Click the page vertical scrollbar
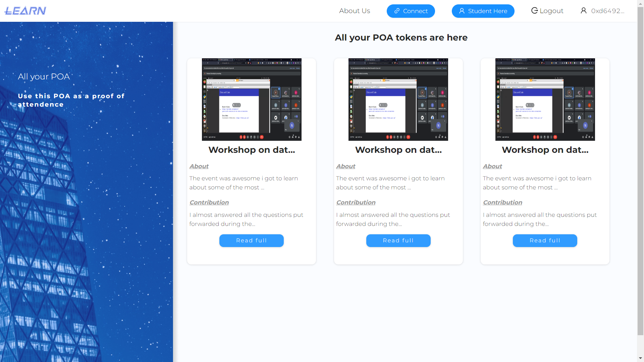 pyautogui.click(x=640, y=168)
